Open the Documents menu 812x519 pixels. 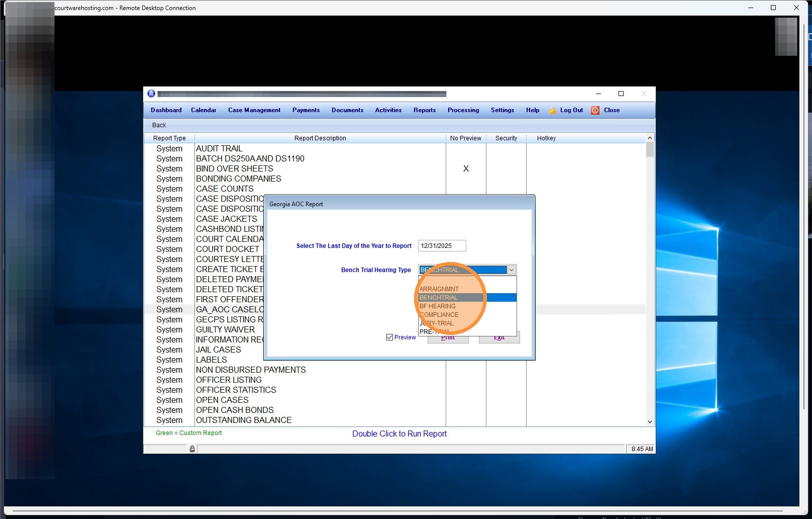(347, 110)
